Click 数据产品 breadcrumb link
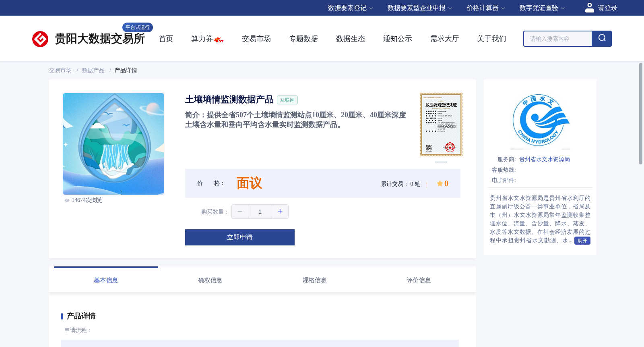Viewport: 644px width, 347px height. [x=93, y=71]
